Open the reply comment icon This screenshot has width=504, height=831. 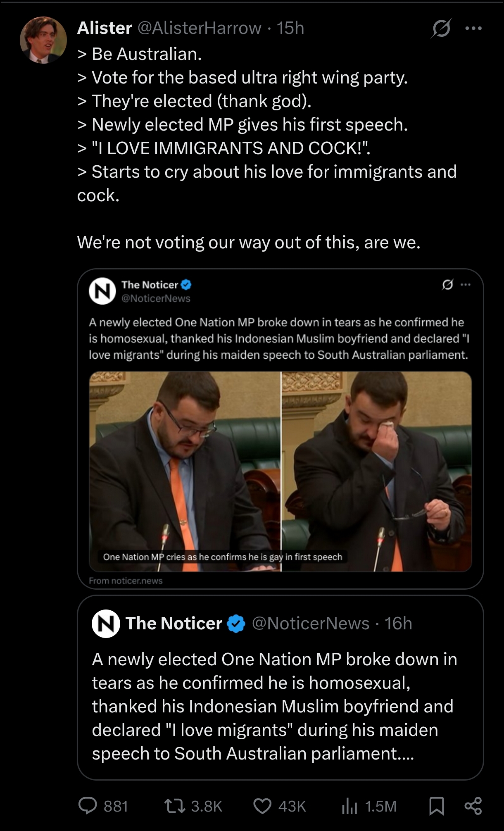[x=88, y=806]
